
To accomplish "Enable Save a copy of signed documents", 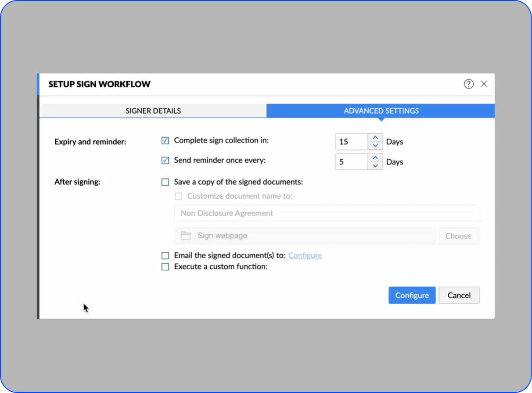I will click(165, 182).
